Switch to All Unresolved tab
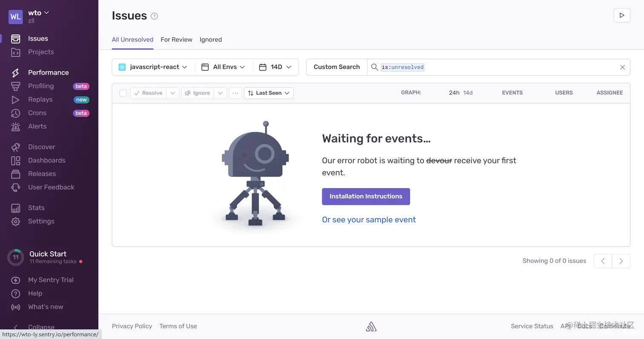644x339 pixels. coord(132,40)
